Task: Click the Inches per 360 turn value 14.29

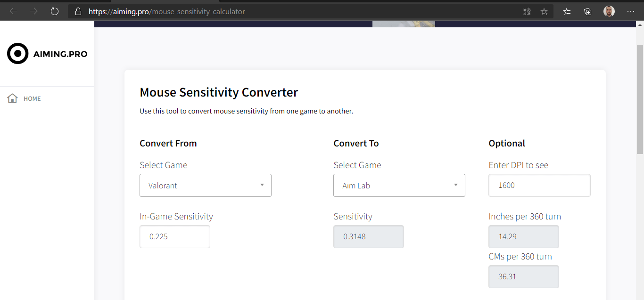Action: [524, 236]
